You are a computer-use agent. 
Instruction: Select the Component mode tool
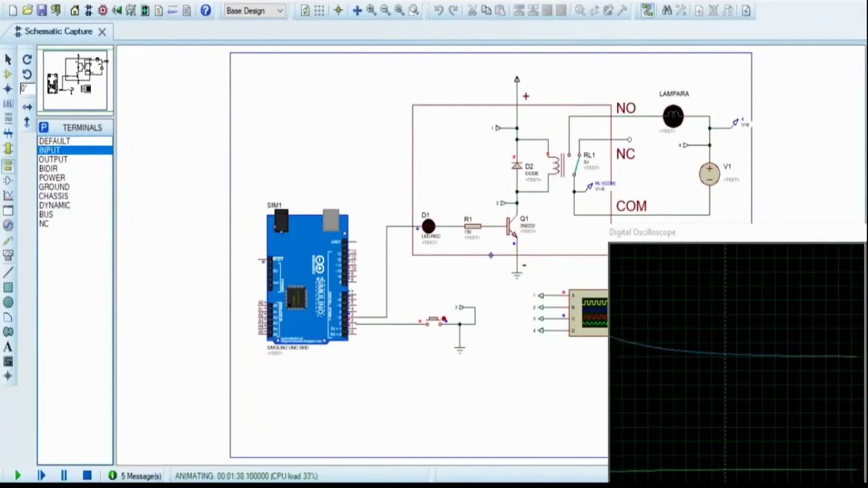tap(8, 75)
